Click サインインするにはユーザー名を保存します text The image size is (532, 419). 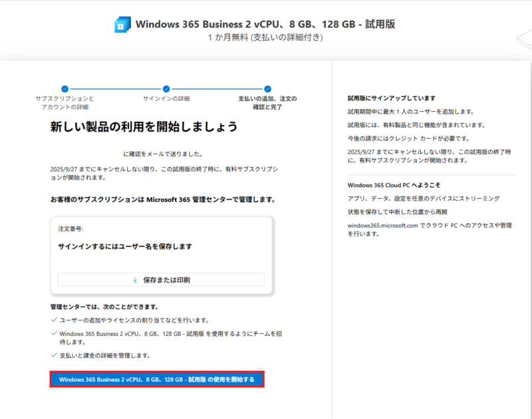tap(125, 247)
